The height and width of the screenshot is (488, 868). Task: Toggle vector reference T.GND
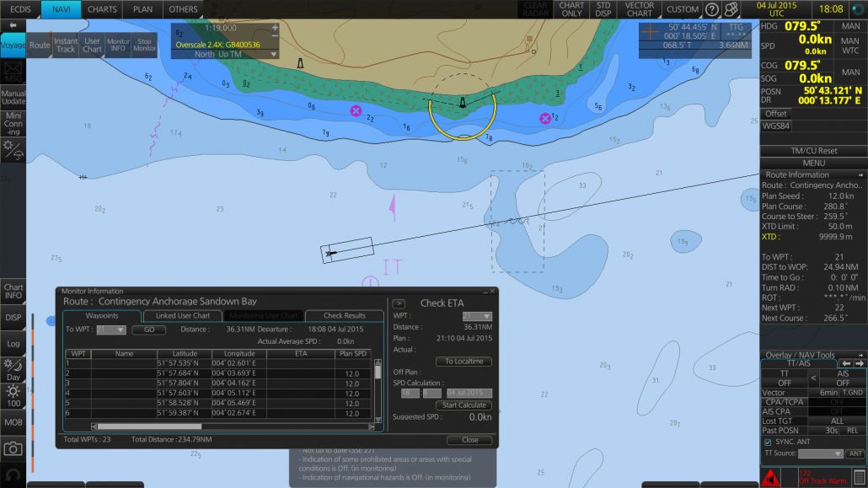pyautogui.click(x=853, y=392)
